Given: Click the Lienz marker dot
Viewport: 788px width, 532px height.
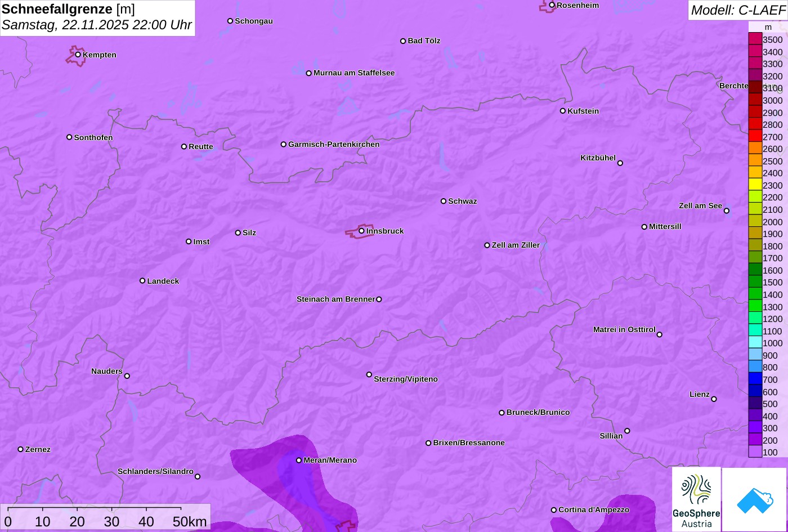Looking at the screenshot, I should click(x=714, y=399).
